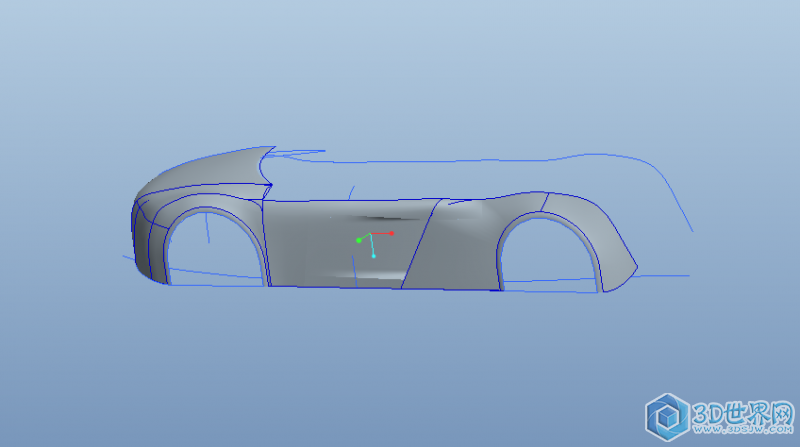Click the green endpoint of the coordinate triad

(x=359, y=240)
